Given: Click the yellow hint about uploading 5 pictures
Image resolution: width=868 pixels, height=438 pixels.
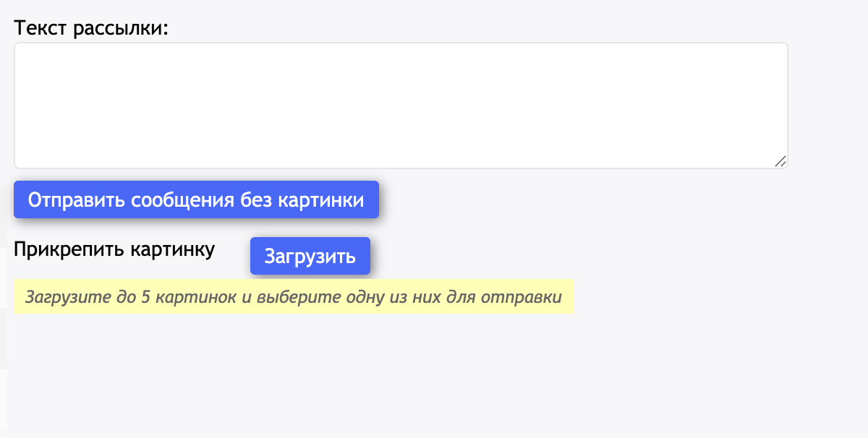Looking at the screenshot, I should click(x=294, y=297).
